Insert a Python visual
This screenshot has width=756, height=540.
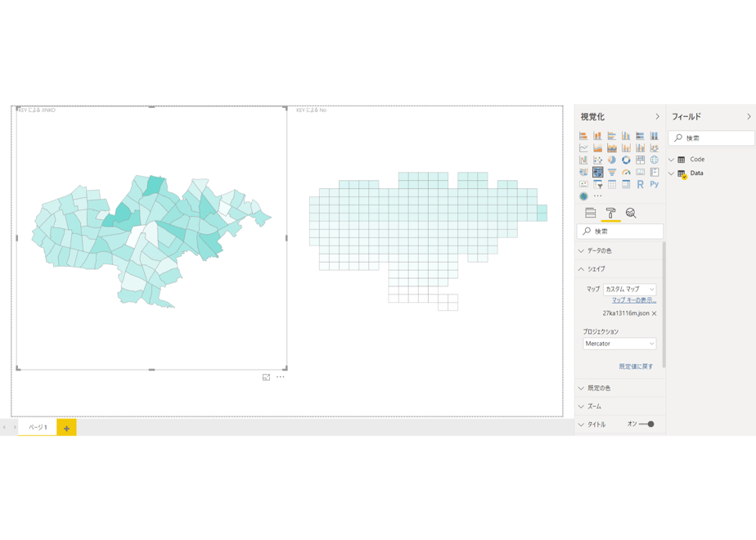(655, 184)
